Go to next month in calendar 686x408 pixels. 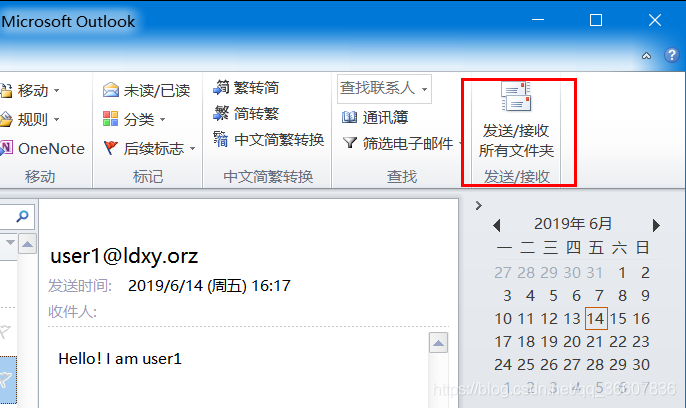656,225
